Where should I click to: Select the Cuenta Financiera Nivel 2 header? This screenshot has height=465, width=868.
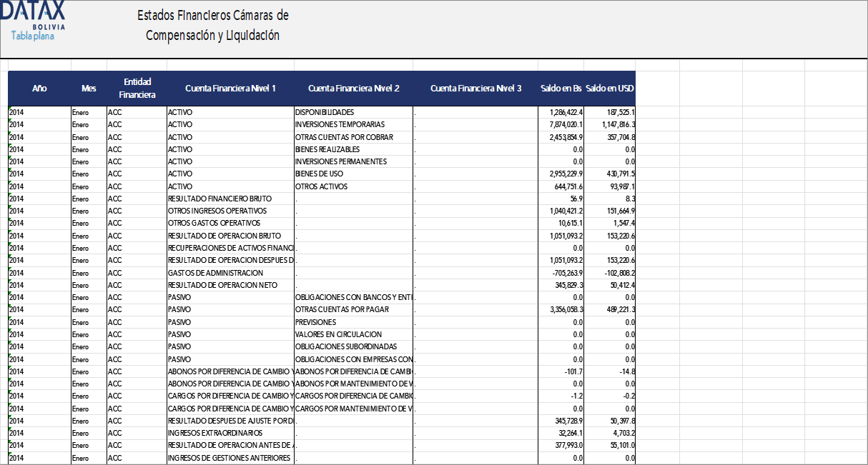tap(353, 88)
